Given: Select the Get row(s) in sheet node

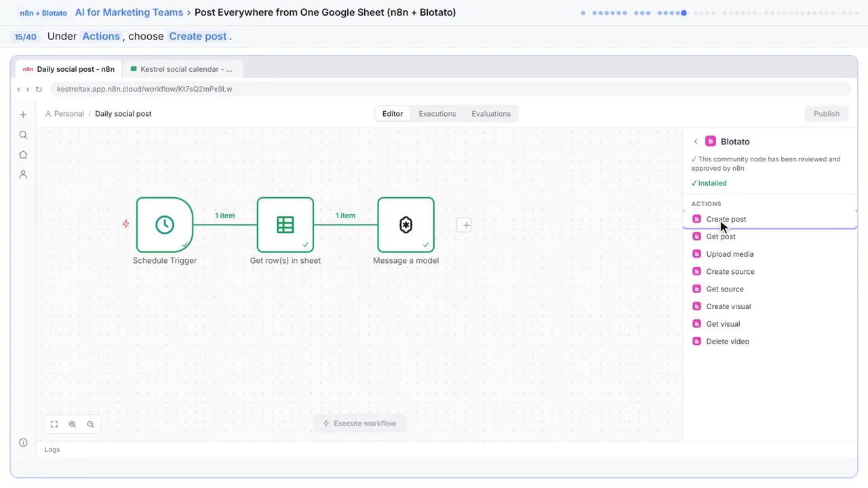Looking at the screenshot, I should click(x=285, y=225).
